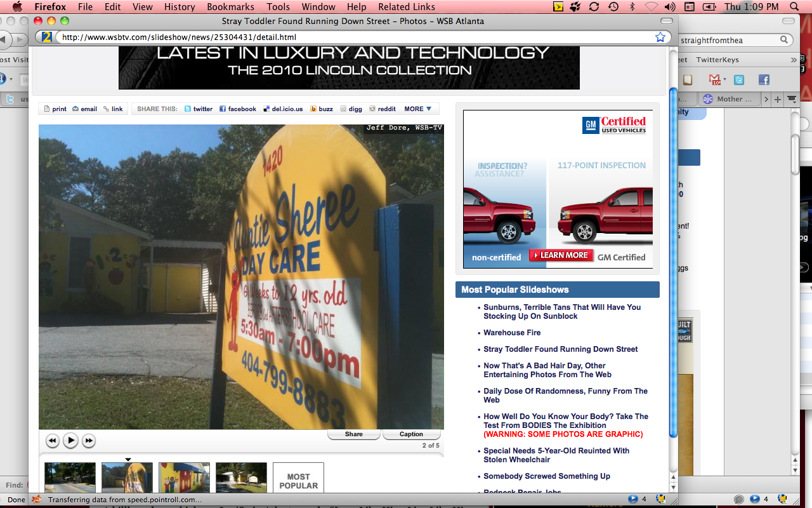Share slideshow via twitter icon
The height and width of the screenshot is (508, 812).
tap(199, 109)
